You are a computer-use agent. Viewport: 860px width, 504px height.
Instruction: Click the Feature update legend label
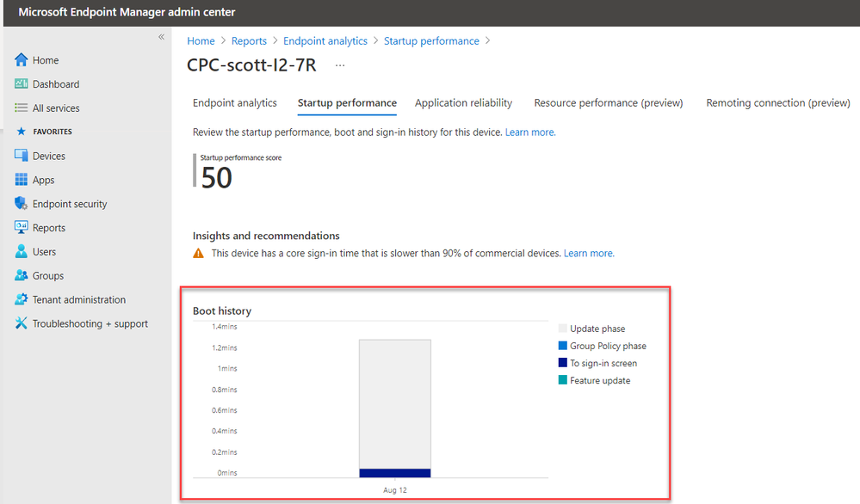click(x=600, y=380)
